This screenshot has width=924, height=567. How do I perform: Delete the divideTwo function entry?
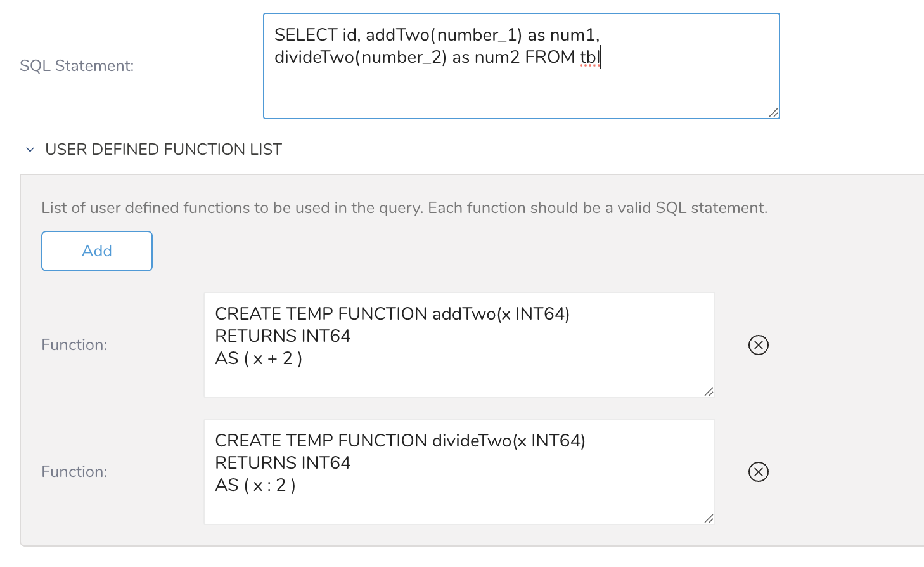click(758, 472)
